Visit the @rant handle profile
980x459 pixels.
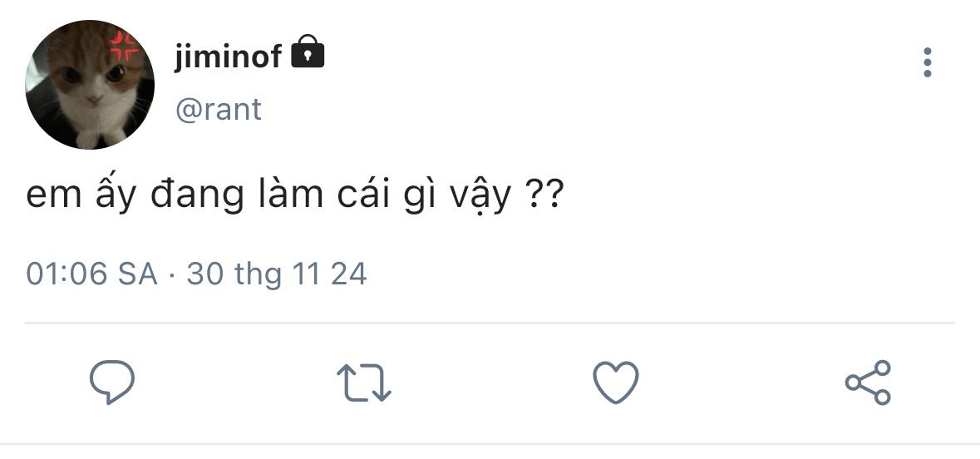219,110
